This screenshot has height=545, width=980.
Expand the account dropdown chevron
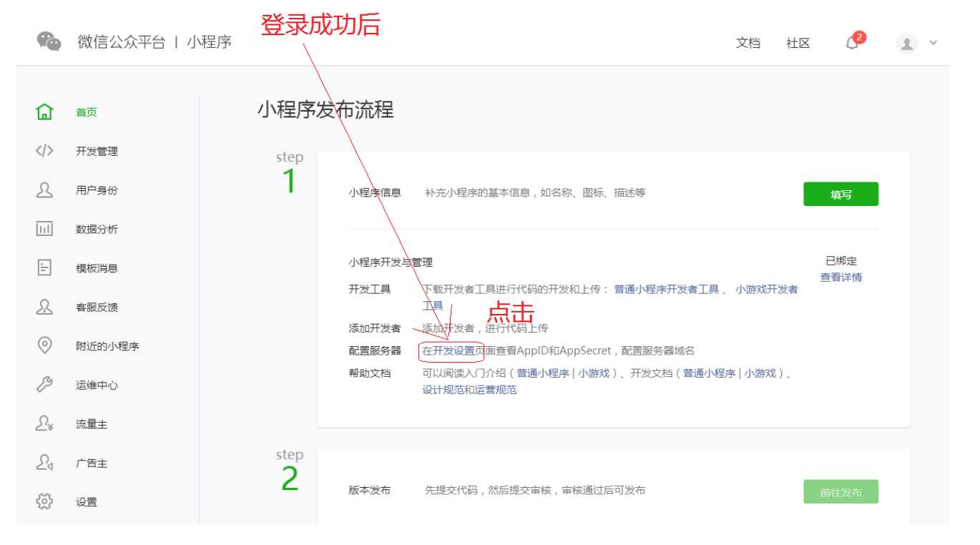click(933, 43)
